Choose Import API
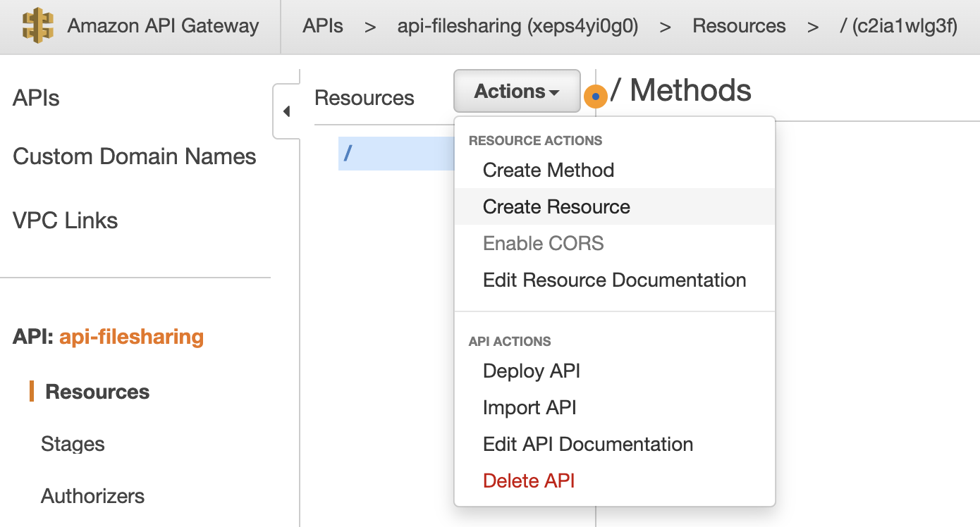This screenshot has height=527, width=980. point(529,407)
